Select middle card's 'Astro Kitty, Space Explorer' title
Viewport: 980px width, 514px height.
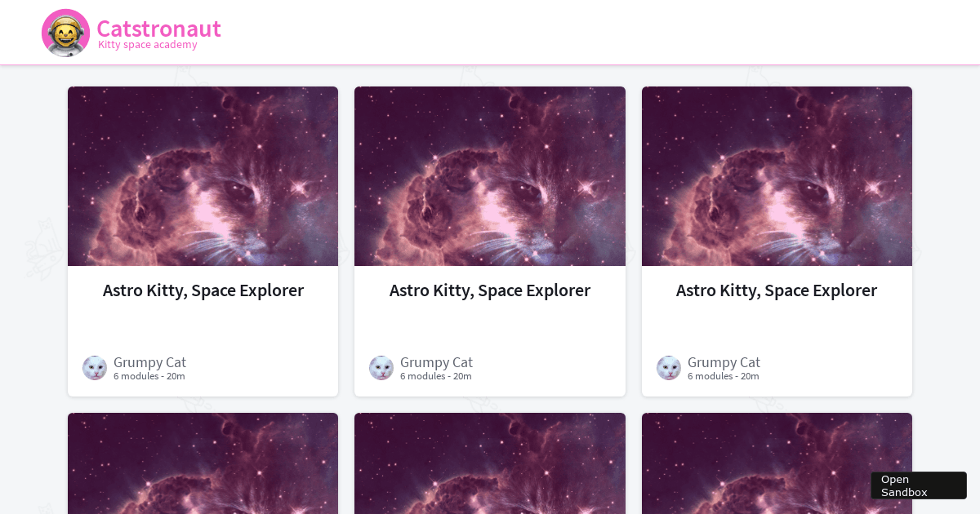[490, 290]
